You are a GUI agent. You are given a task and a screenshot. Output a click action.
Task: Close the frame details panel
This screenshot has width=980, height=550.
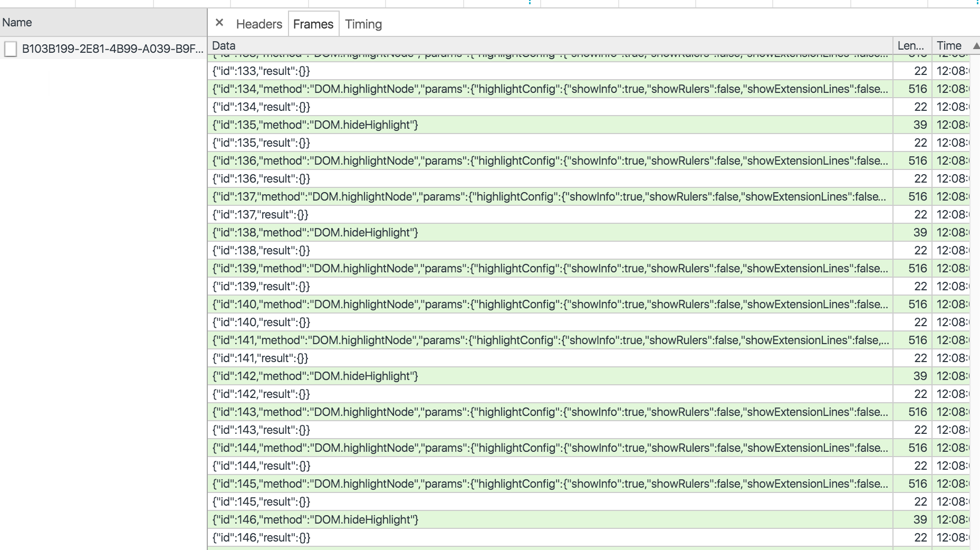[219, 23]
